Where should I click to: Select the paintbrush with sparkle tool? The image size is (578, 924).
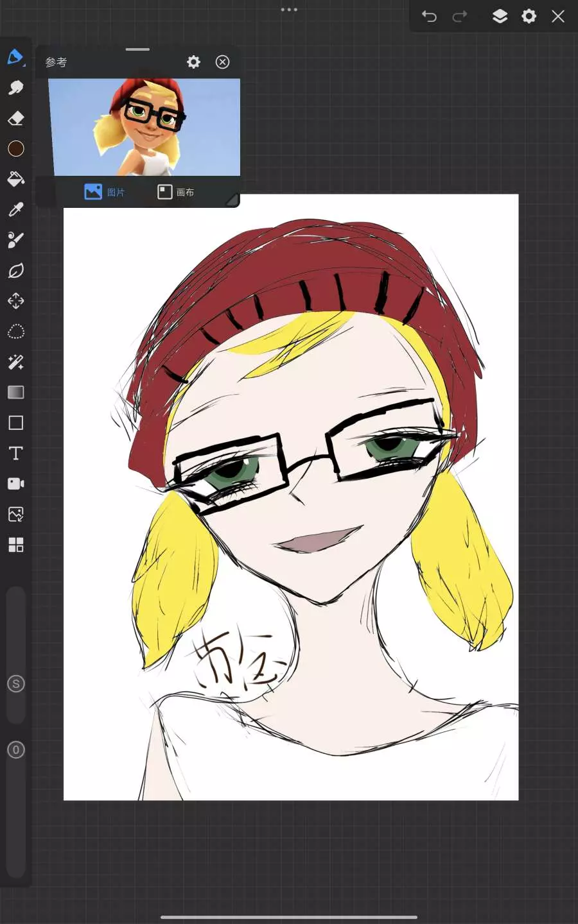pos(15,240)
